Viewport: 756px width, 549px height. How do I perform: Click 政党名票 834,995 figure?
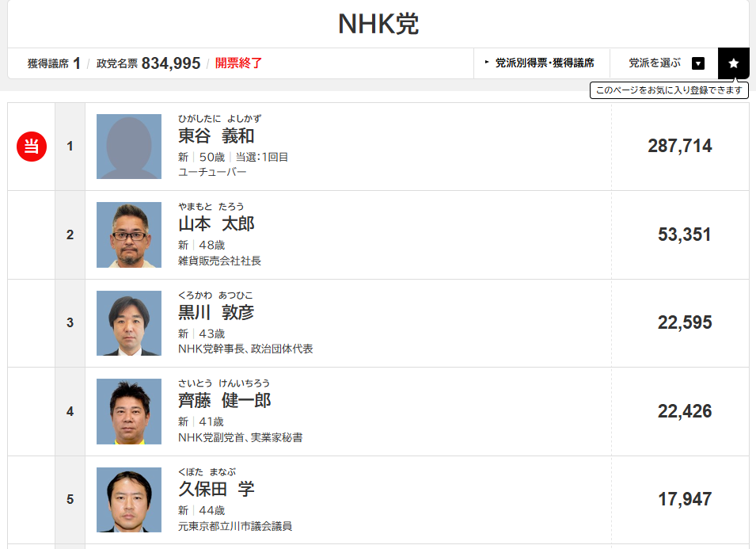click(x=148, y=63)
